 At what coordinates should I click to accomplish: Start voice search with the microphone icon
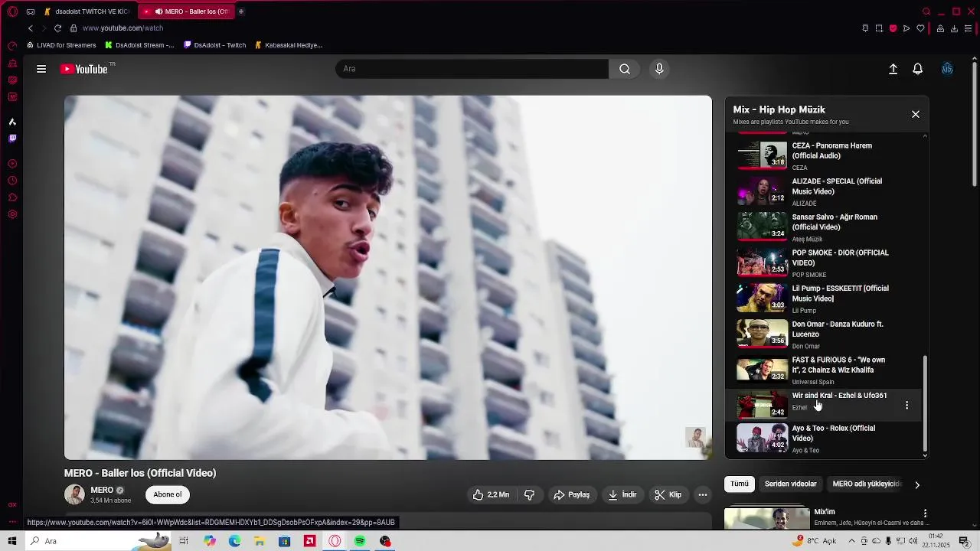tap(659, 69)
